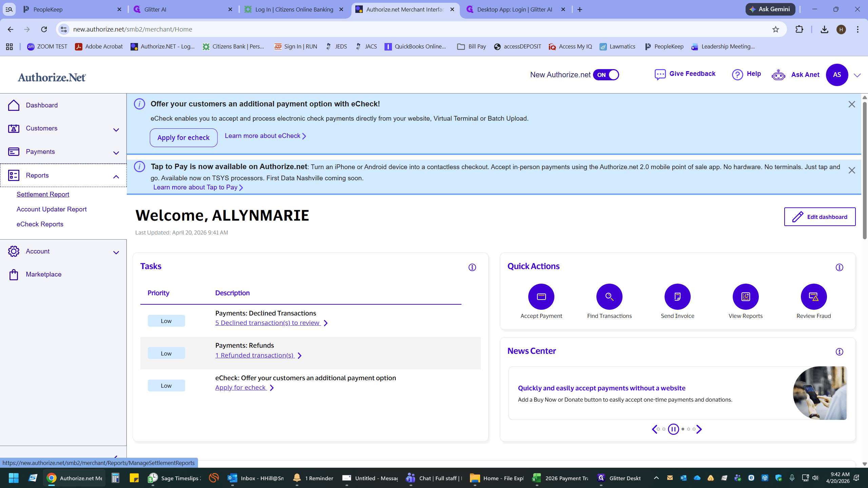Bookmark this page with the star icon
868x488 pixels.
776,29
